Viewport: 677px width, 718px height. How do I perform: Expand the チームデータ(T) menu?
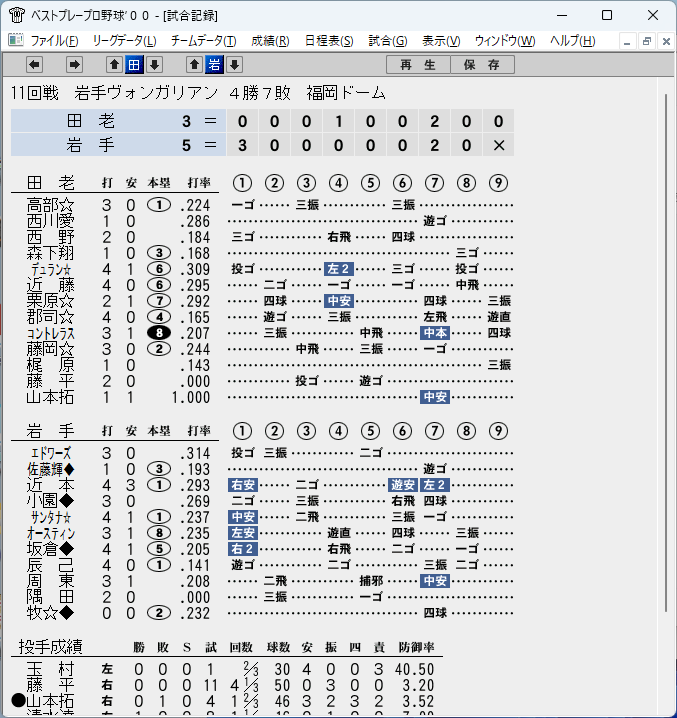[x=203, y=41]
